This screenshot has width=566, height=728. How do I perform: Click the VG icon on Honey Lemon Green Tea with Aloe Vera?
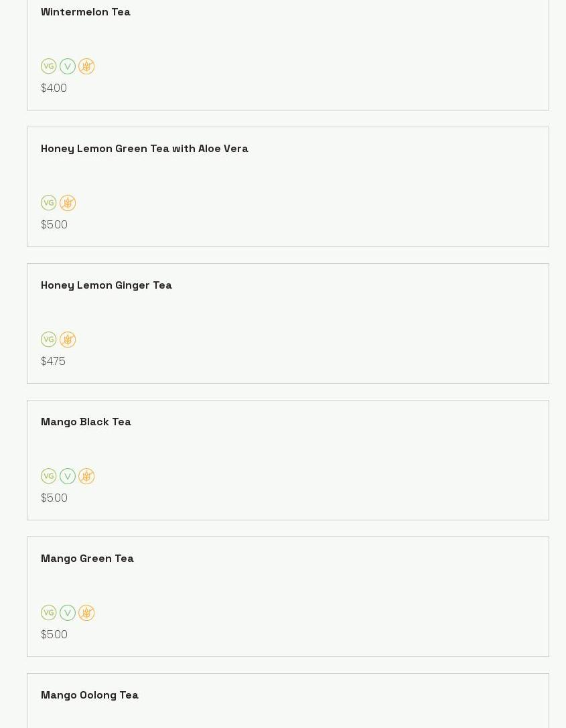point(49,203)
